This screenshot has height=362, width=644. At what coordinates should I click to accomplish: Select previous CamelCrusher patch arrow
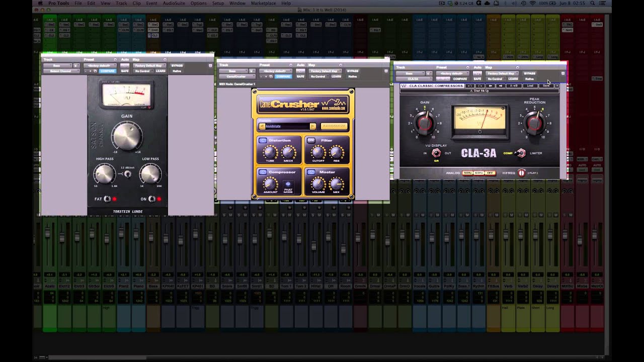(x=262, y=126)
